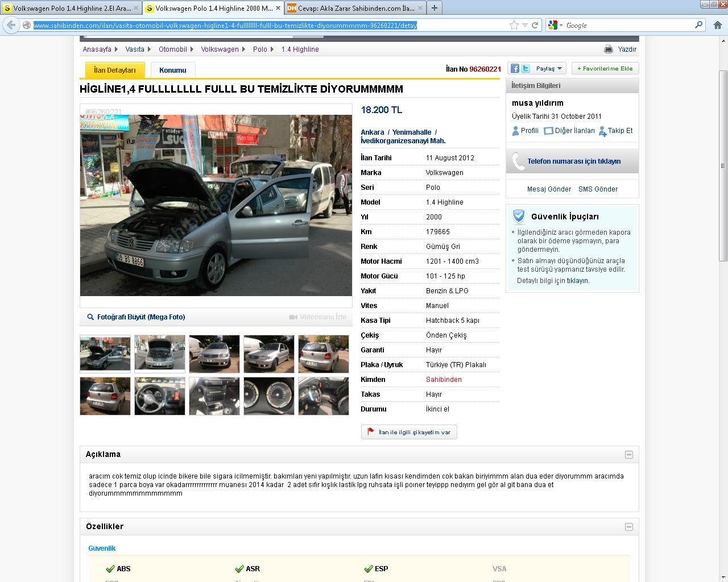Click SMS Gönder link

[598, 189]
